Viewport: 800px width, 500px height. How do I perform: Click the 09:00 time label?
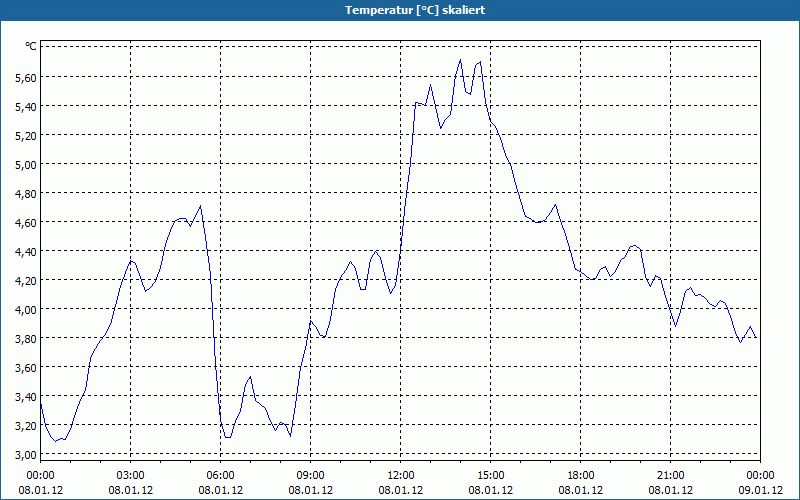coord(311,476)
